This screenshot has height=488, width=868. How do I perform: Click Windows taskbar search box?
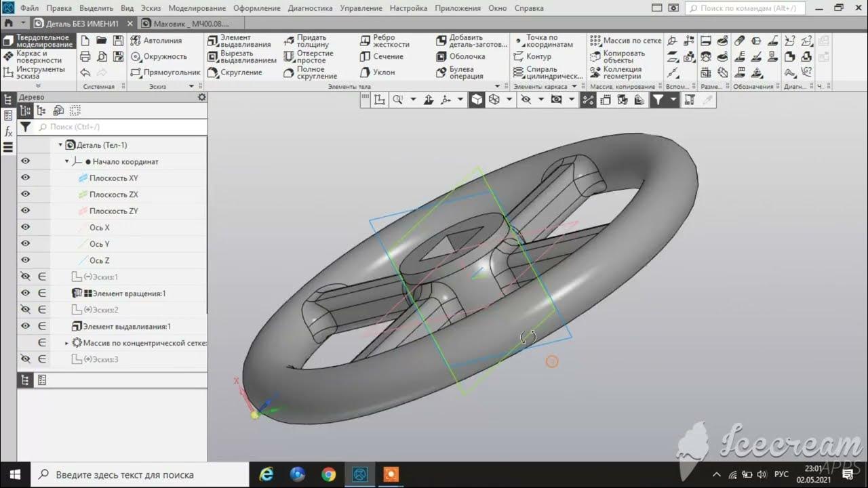tap(138, 474)
